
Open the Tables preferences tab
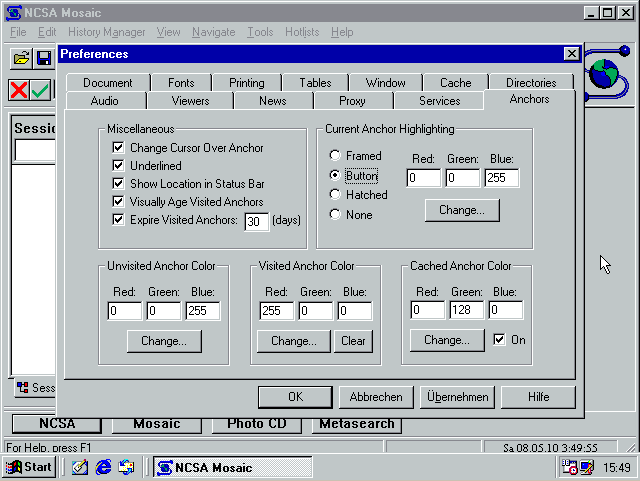point(315,82)
